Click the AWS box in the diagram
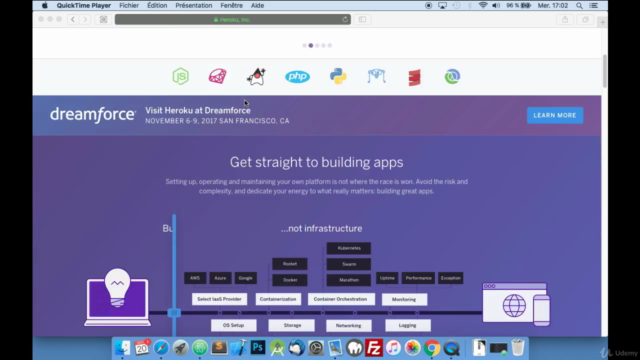 pyautogui.click(x=195, y=278)
